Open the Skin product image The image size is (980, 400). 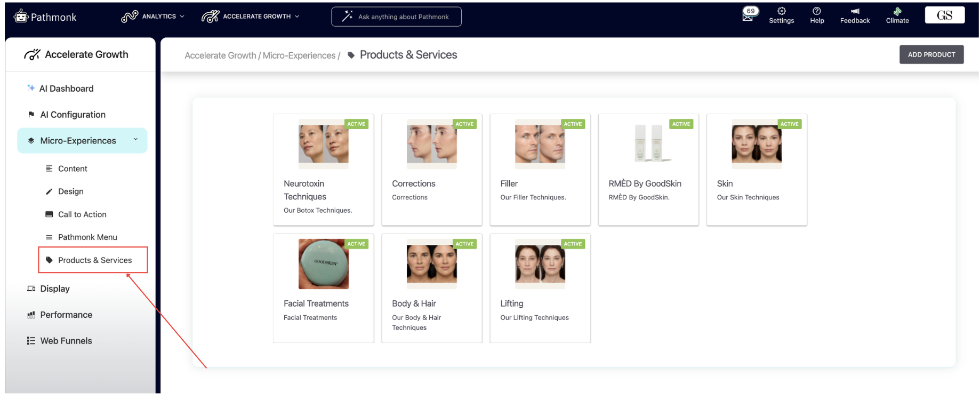[x=757, y=144]
